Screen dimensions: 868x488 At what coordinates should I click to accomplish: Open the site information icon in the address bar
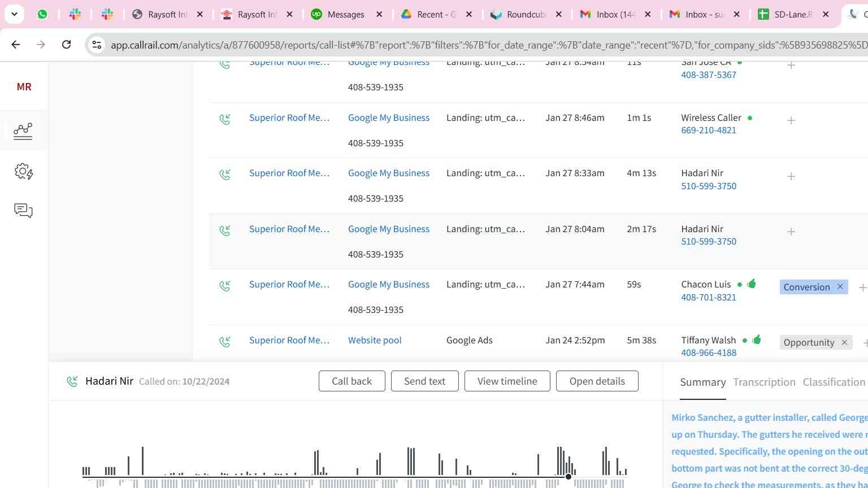(97, 45)
